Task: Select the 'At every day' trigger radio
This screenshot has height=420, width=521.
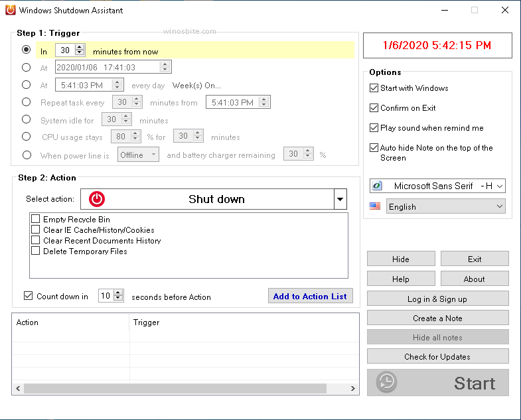Action: (x=27, y=85)
